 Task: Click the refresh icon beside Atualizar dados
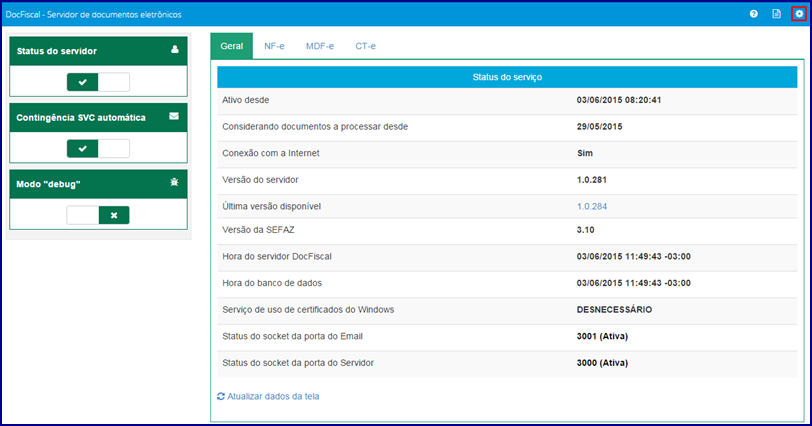click(x=221, y=396)
